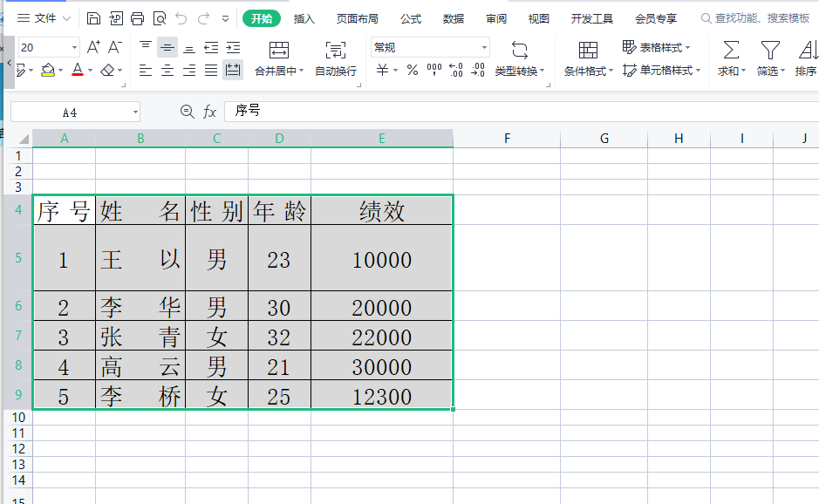Click the zoom magnifier beside formula bar
819x504 pixels.
tap(187, 112)
